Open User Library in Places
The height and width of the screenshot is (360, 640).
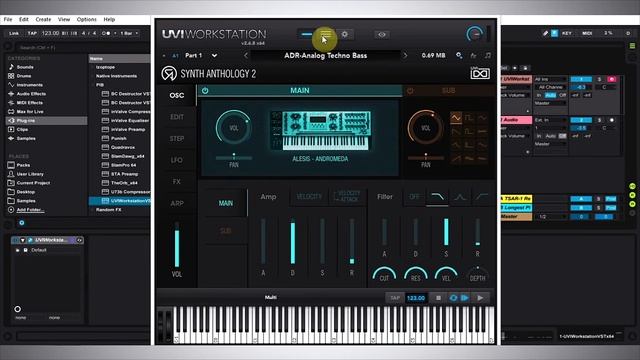pyautogui.click(x=30, y=174)
